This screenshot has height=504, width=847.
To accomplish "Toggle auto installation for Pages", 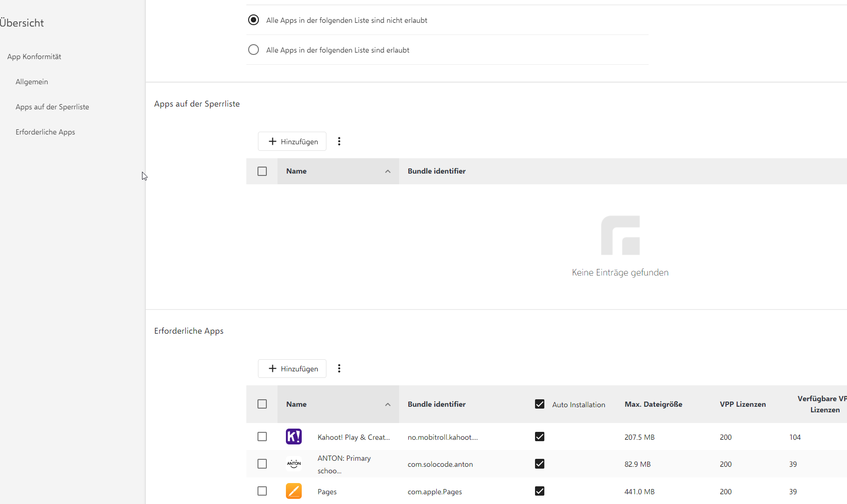I will tap(540, 491).
